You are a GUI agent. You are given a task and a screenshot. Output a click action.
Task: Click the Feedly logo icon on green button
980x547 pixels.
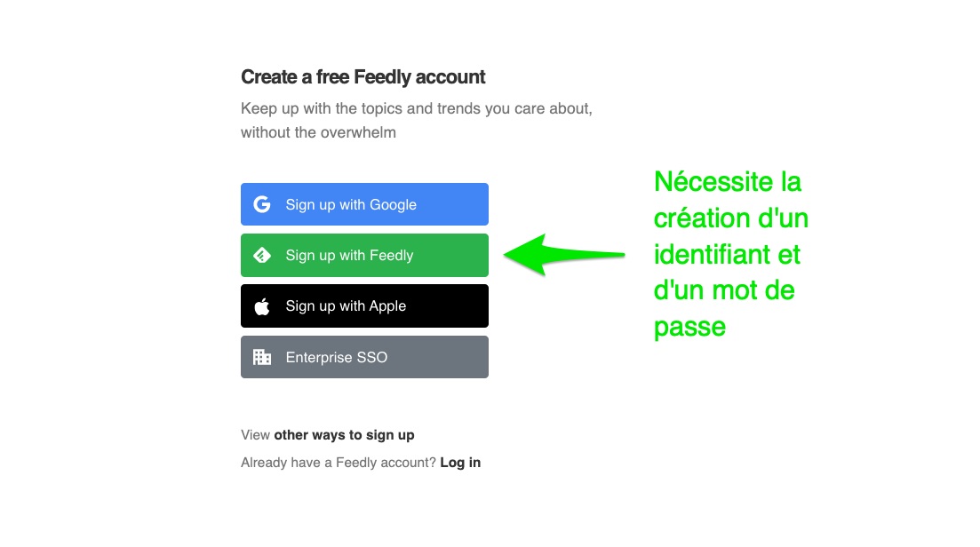tap(262, 256)
